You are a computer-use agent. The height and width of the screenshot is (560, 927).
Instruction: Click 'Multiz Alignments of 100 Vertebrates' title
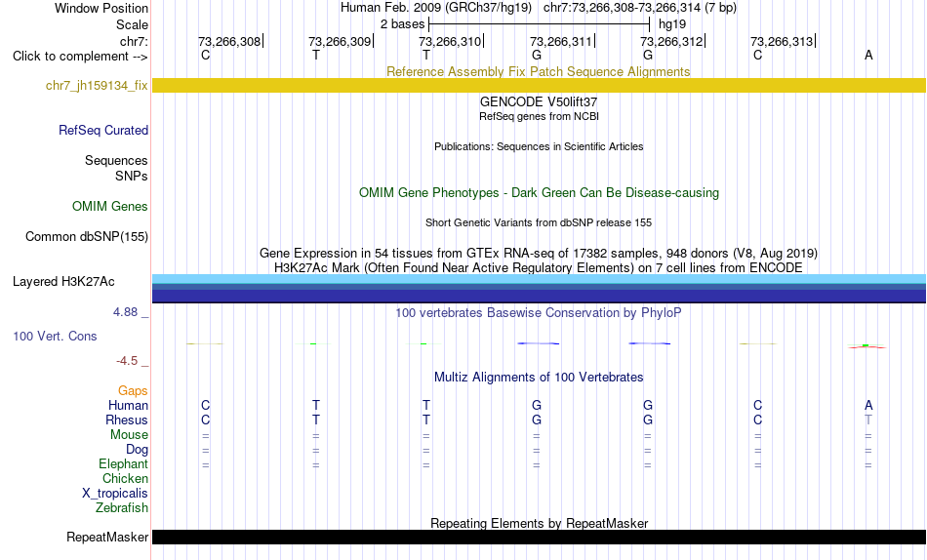tap(539, 378)
